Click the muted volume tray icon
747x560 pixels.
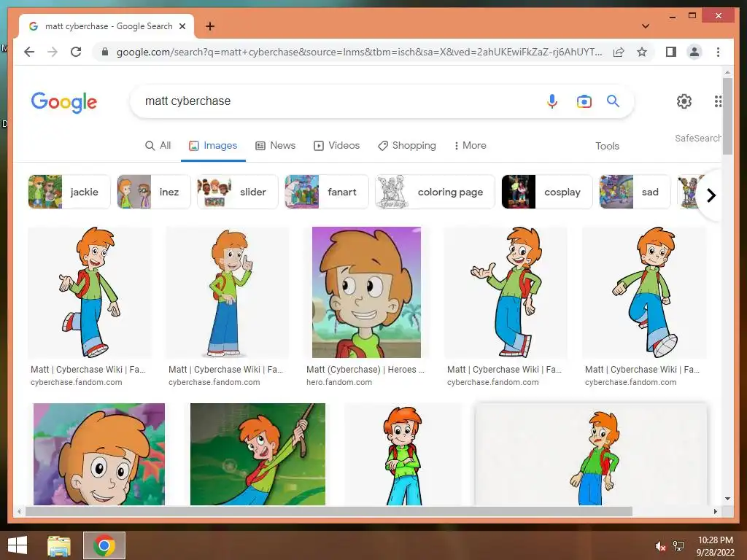point(660,546)
